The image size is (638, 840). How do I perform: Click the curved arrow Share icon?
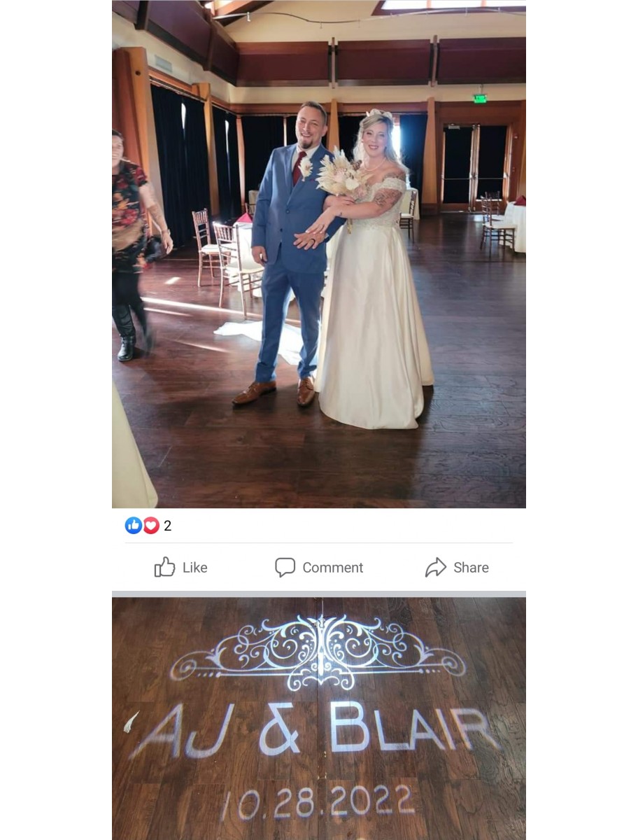[x=436, y=567]
